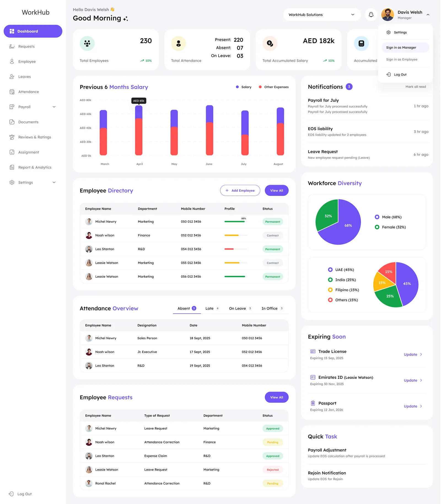Click the April salary bar
Screen dimensions: 441x504
pyautogui.click(x=139, y=130)
